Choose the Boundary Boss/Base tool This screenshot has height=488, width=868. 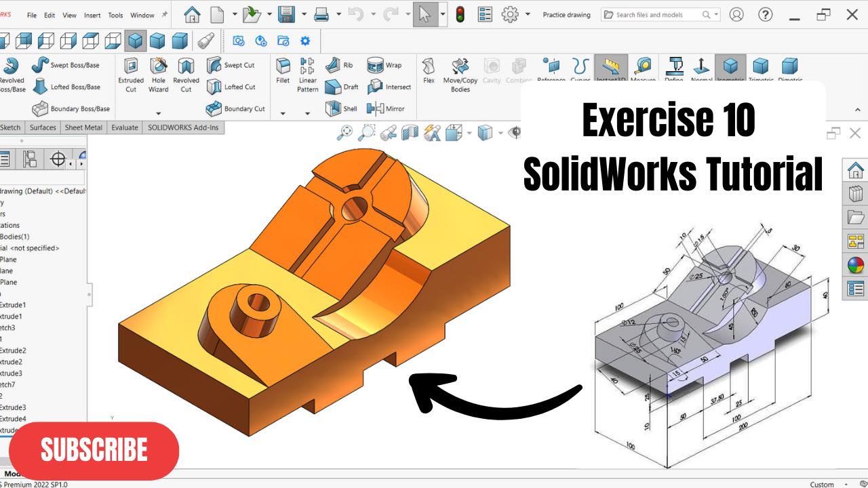[71, 108]
